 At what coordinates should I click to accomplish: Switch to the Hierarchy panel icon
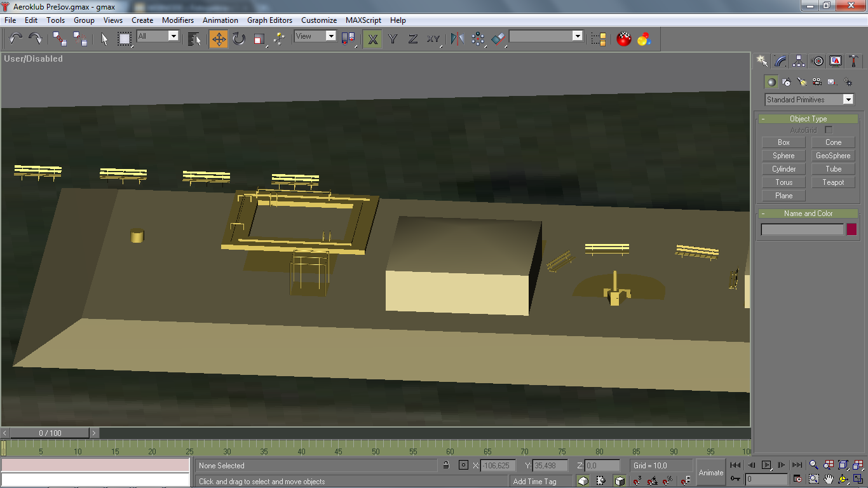click(x=799, y=61)
